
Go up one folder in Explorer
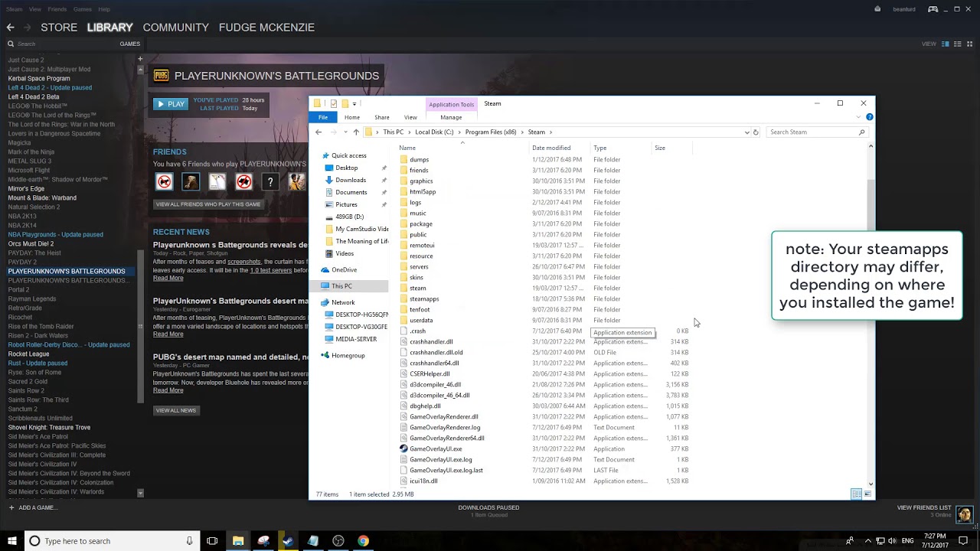point(356,132)
